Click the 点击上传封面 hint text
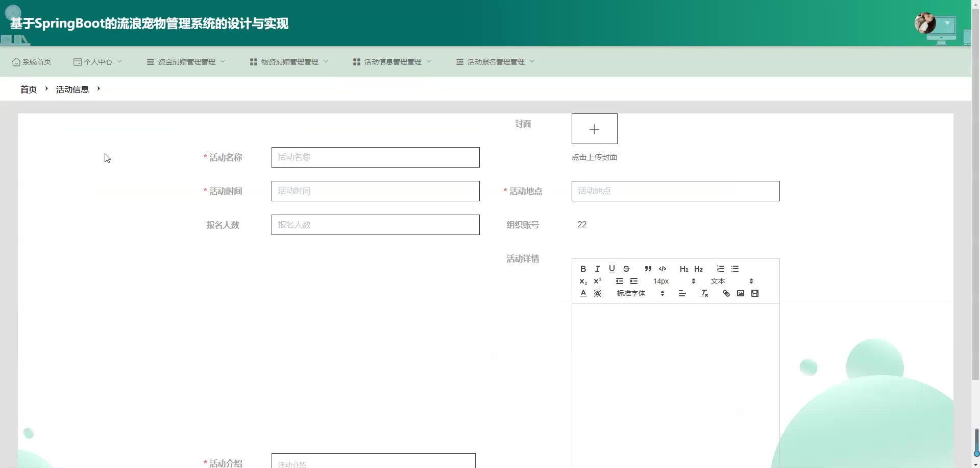This screenshot has width=980, height=468. tap(594, 157)
